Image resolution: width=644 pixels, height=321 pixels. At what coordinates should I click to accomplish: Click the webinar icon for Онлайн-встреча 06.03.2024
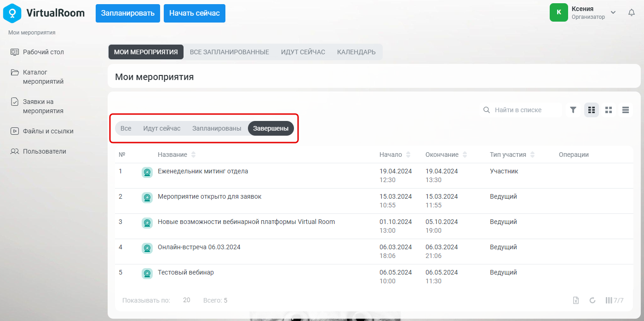click(x=147, y=248)
